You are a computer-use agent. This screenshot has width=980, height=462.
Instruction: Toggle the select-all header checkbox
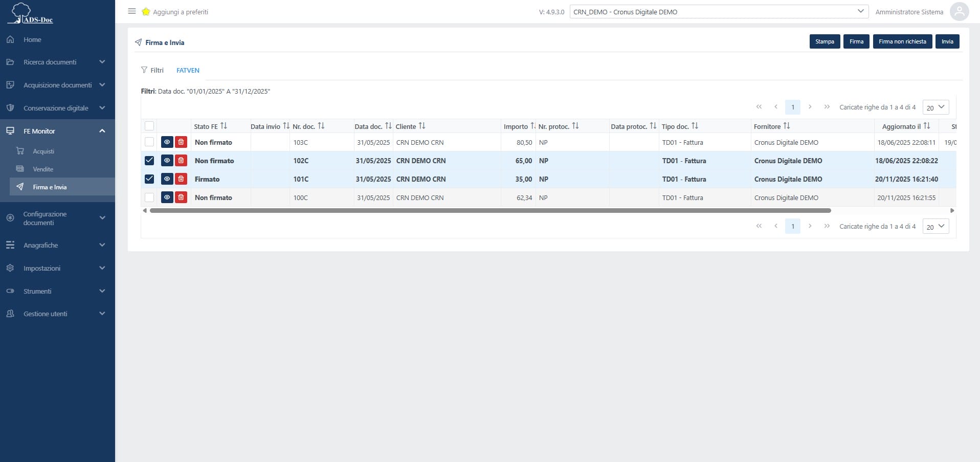pyautogui.click(x=149, y=126)
